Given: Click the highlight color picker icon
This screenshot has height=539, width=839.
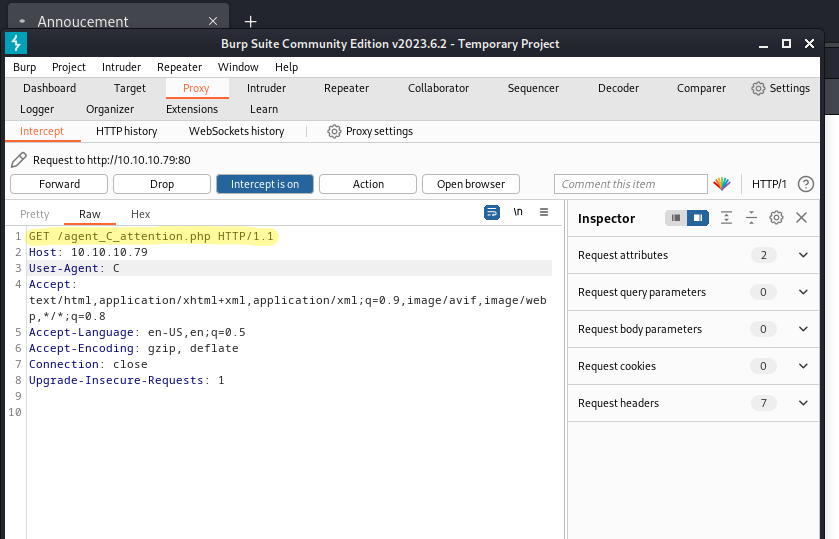Looking at the screenshot, I should pyautogui.click(x=722, y=184).
